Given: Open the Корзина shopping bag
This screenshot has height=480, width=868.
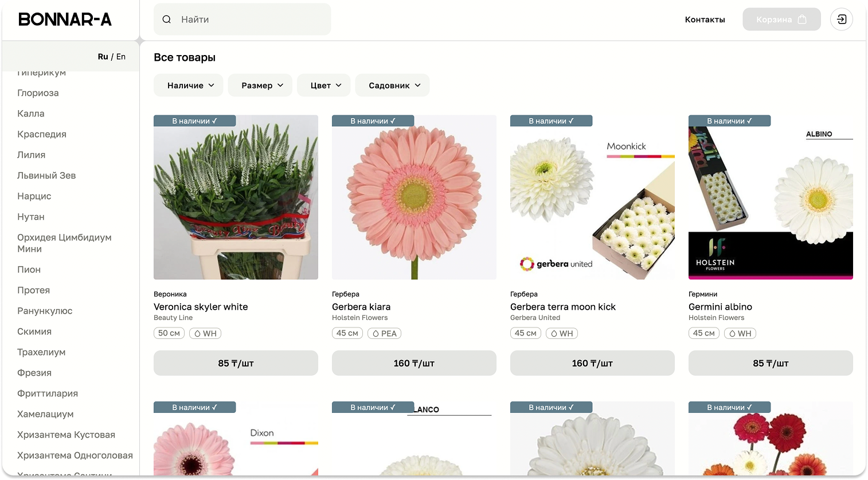Looking at the screenshot, I should (x=781, y=19).
